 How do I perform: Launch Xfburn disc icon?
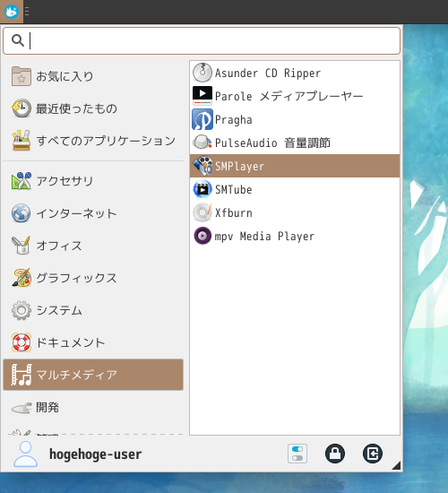202,212
